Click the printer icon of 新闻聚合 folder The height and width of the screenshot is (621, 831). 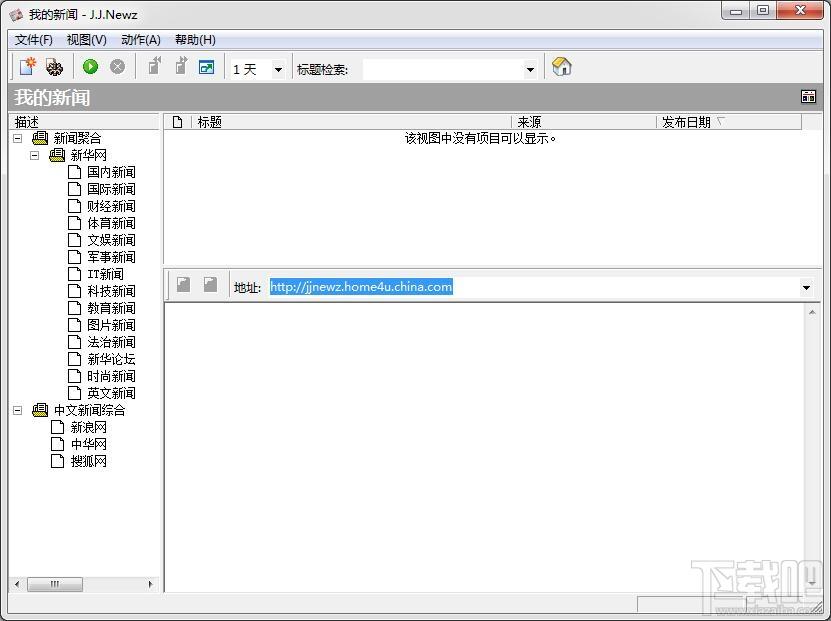coord(40,138)
